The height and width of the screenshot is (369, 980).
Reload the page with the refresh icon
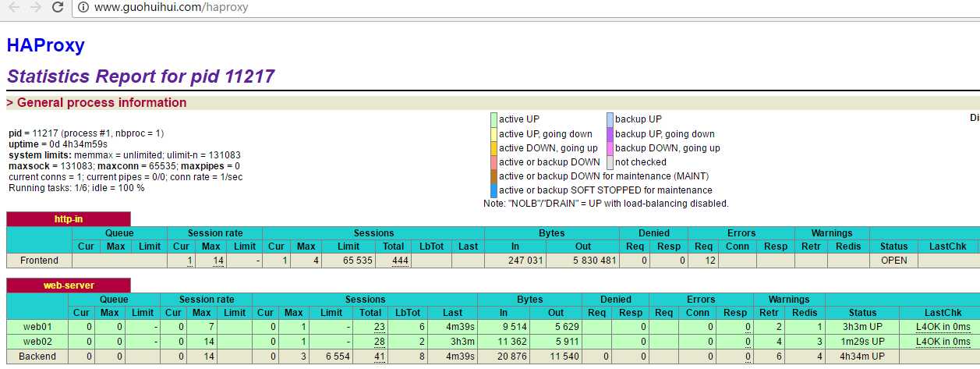(58, 7)
